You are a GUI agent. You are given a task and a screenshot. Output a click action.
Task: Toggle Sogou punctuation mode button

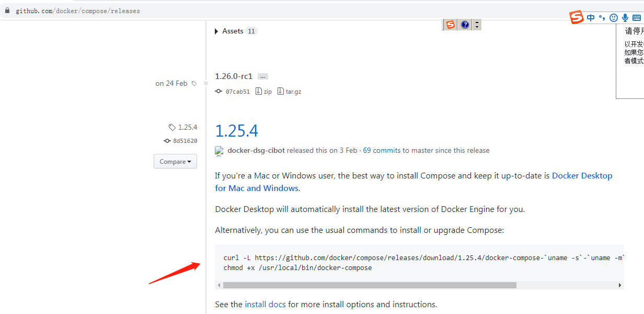pyautogui.click(x=602, y=18)
